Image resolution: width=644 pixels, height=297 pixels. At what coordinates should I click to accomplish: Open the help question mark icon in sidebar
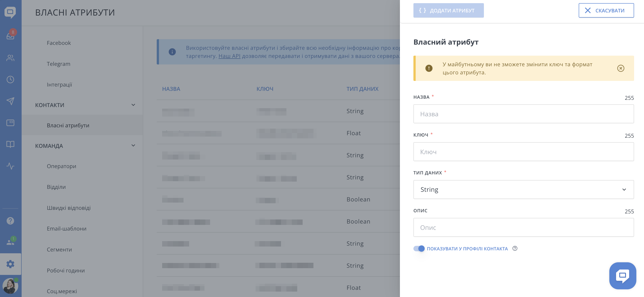10,221
